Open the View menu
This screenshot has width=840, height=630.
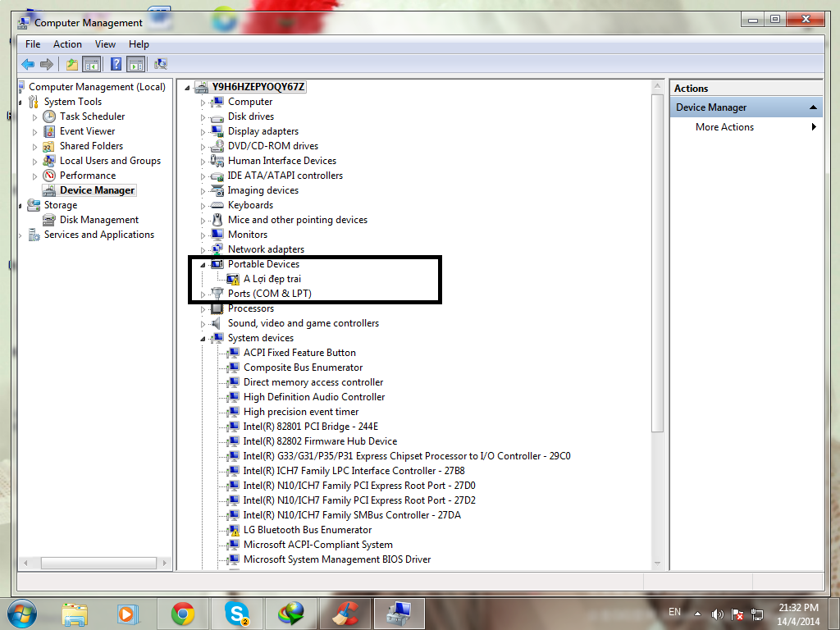[x=105, y=44]
